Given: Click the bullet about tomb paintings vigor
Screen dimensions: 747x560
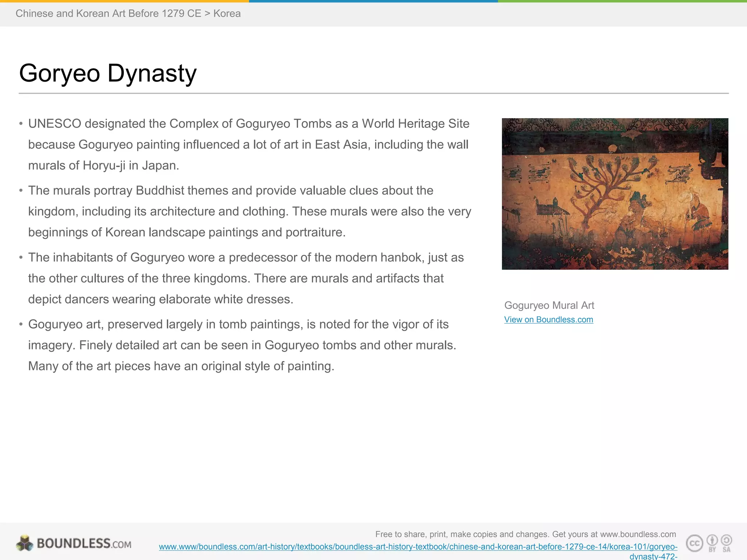Looking at the screenshot, I should click(x=242, y=345).
